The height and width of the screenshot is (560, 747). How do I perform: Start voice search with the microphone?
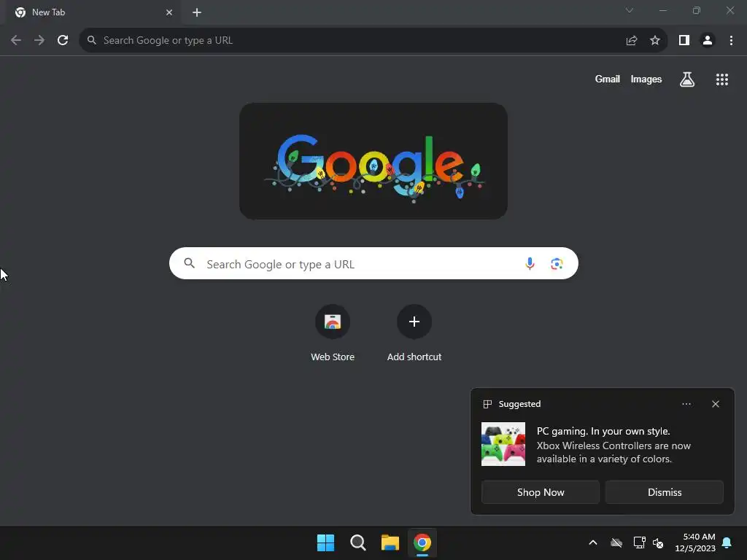coord(530,263)
